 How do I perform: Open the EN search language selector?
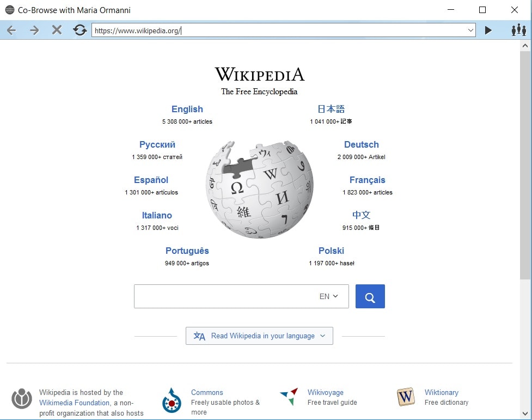pyautogui.click(x=328, y=296)
